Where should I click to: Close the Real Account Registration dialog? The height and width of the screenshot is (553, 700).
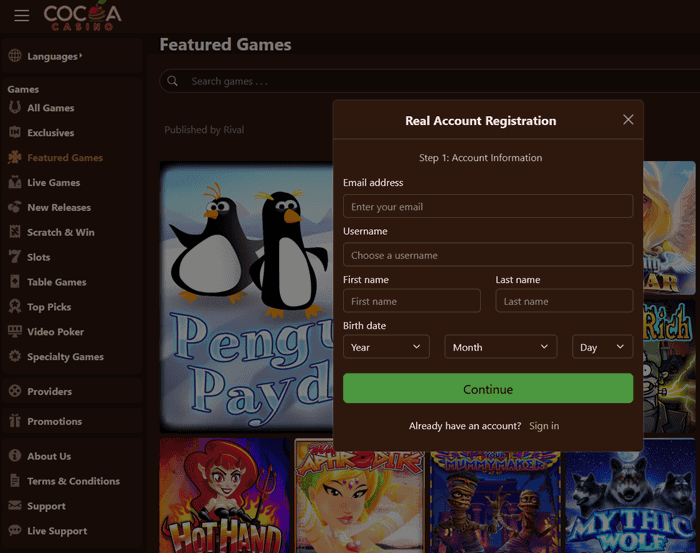(x=628, y=120)
